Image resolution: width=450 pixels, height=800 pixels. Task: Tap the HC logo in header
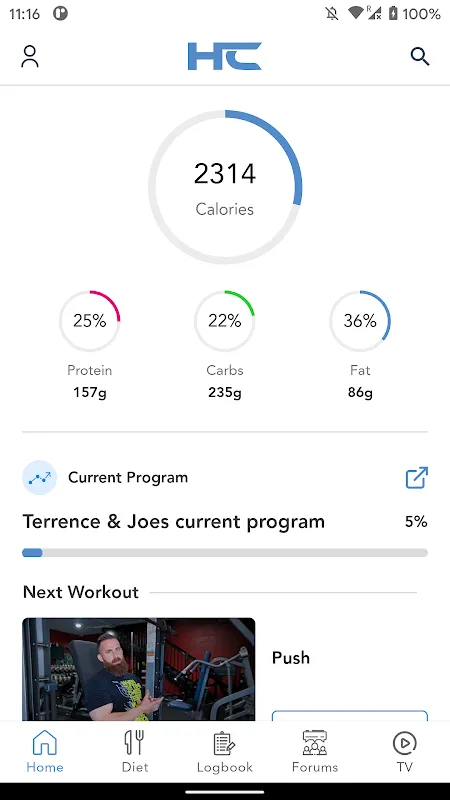point(224,56)
